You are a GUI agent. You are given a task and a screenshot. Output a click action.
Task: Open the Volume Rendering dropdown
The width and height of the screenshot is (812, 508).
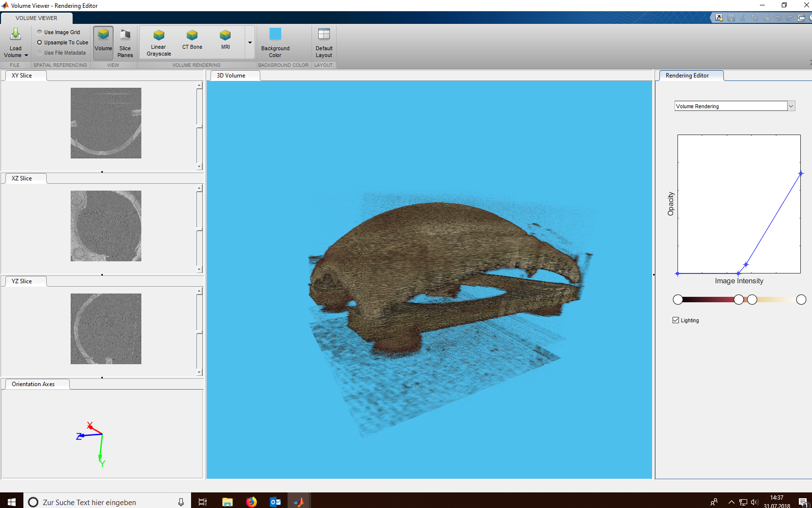(x=791, y=106)
